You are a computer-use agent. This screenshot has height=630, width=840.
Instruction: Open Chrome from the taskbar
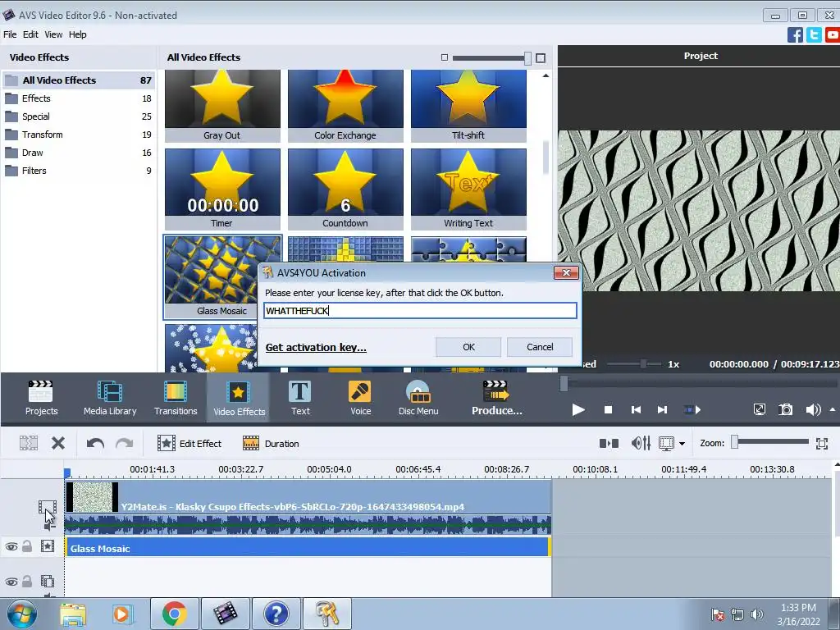pyautogui.click(x=174, y=614)
